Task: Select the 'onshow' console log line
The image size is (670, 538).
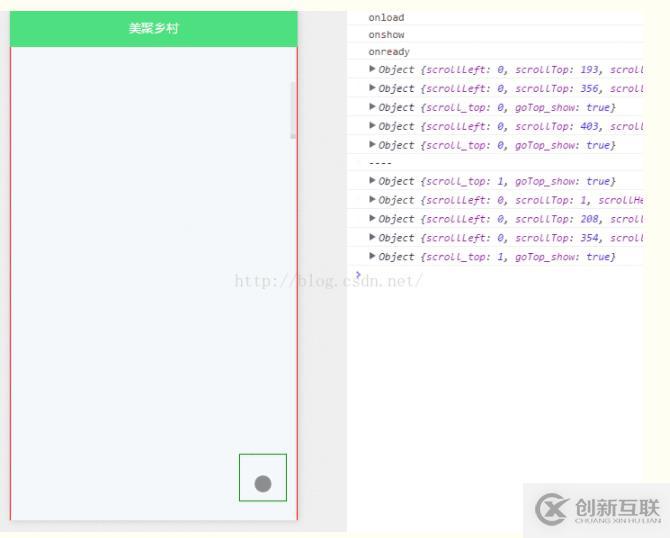Action: pyautogui.click(x=386, y=35)
